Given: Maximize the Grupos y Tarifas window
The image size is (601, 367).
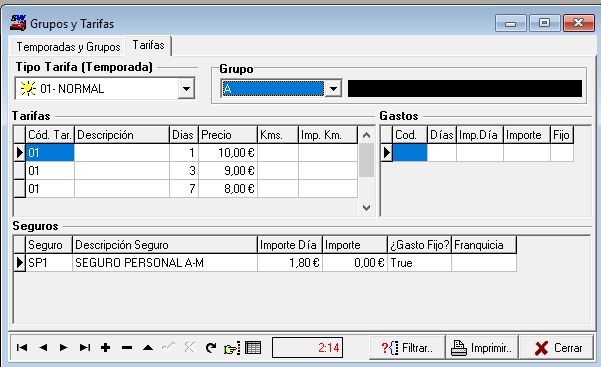Looking at the screenshot, I should tap(544, 23).
